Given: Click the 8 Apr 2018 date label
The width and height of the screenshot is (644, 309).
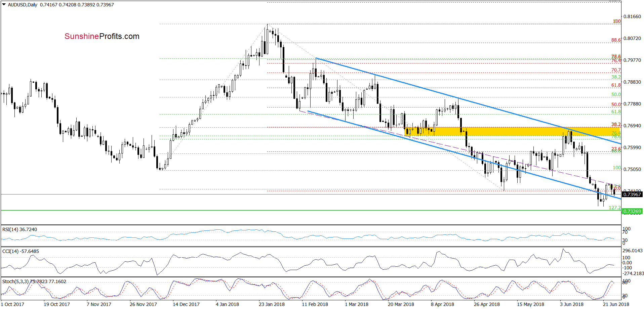Looking at the screenshot, I should pyautogui.click(x=442, y=304).
